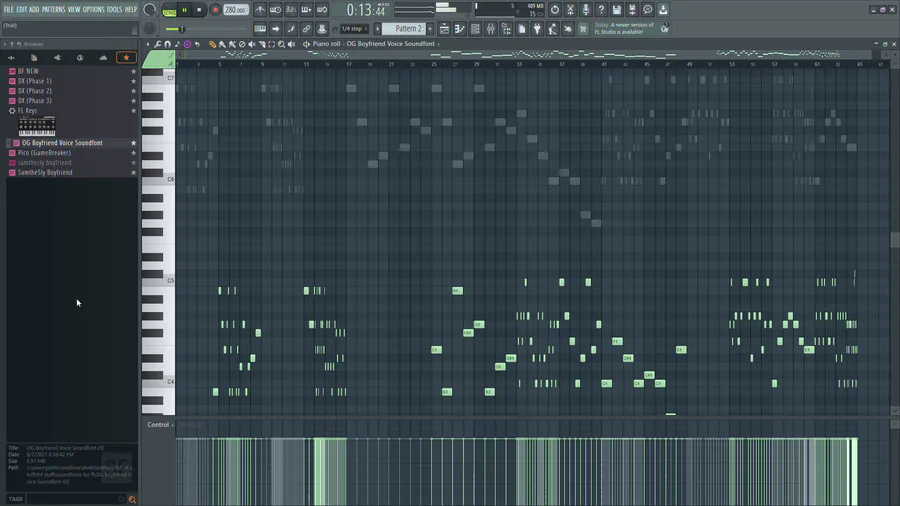Select the Zoom tool in piano roll
900x506 pixels.
pos(281,44)
